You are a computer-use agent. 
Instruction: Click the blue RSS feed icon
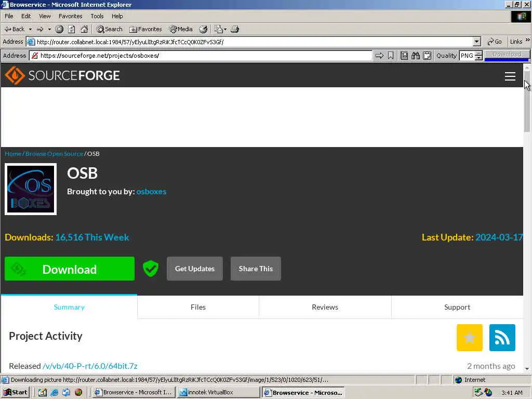coord(502,338)
